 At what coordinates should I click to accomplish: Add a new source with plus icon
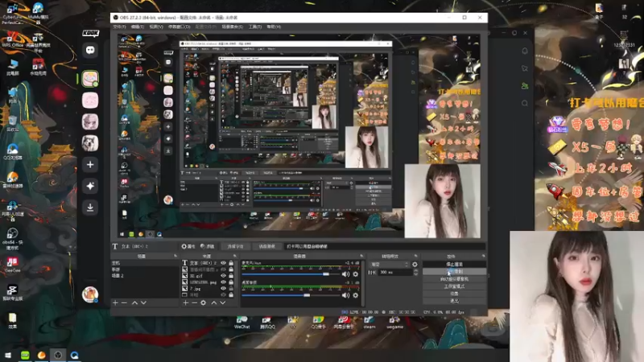pyautogui.click(x=186, y=303)
